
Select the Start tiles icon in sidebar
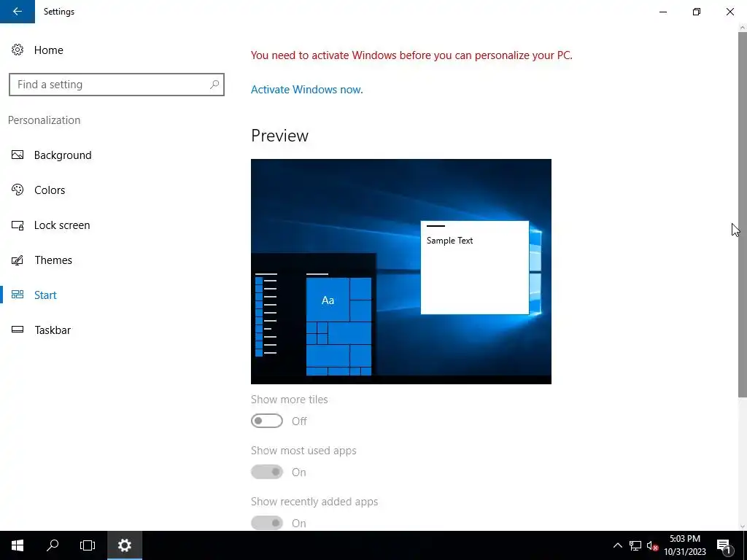pos(18,295)
